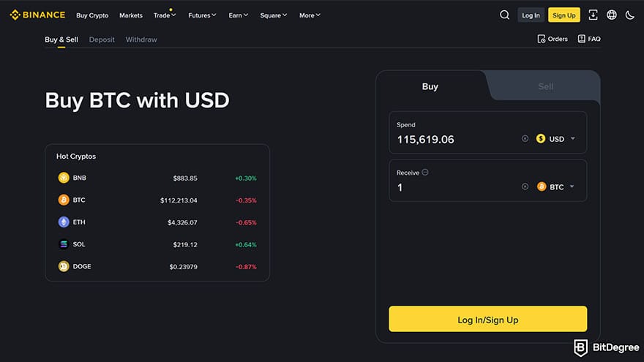Select the SOL row label
This screenshot has height=362, width=644.
(79, 244)
